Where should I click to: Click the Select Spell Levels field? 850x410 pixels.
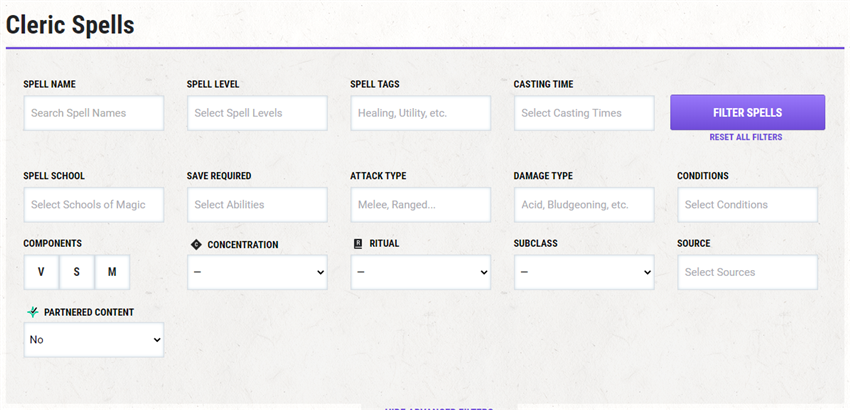(x=257, y=113)
